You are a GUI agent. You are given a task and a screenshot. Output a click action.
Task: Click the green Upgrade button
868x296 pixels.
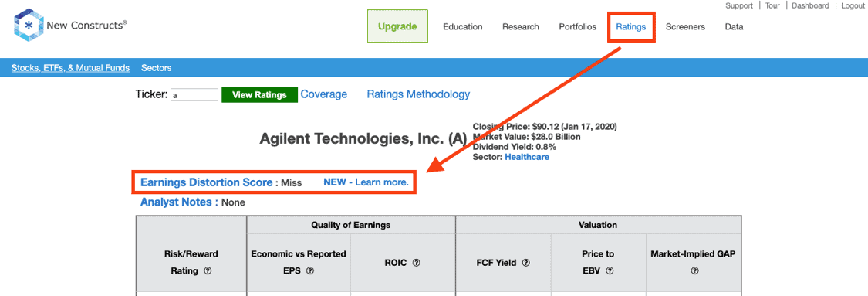point(397,26)
